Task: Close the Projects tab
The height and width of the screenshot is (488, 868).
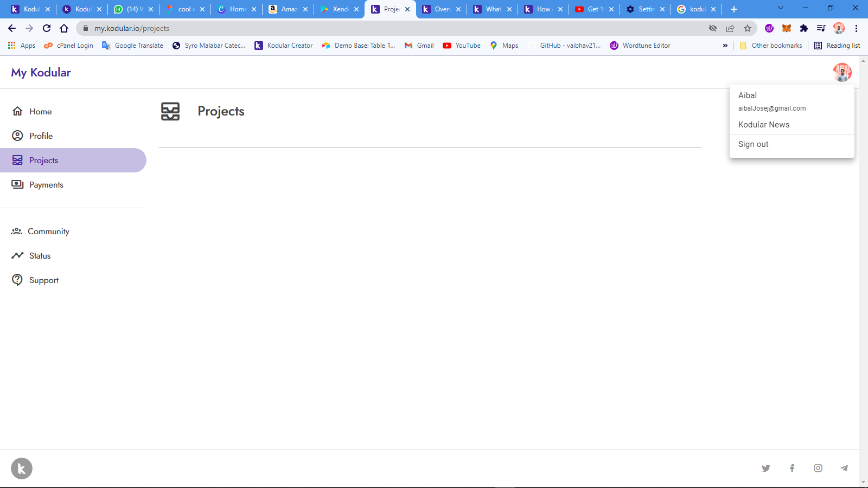Action: [407, 9]
